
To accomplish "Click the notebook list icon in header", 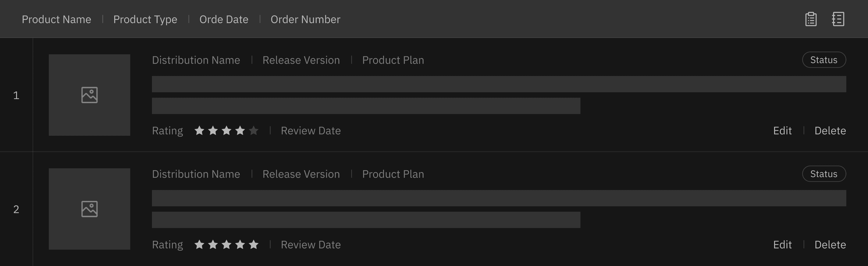I will click(838, 19).
